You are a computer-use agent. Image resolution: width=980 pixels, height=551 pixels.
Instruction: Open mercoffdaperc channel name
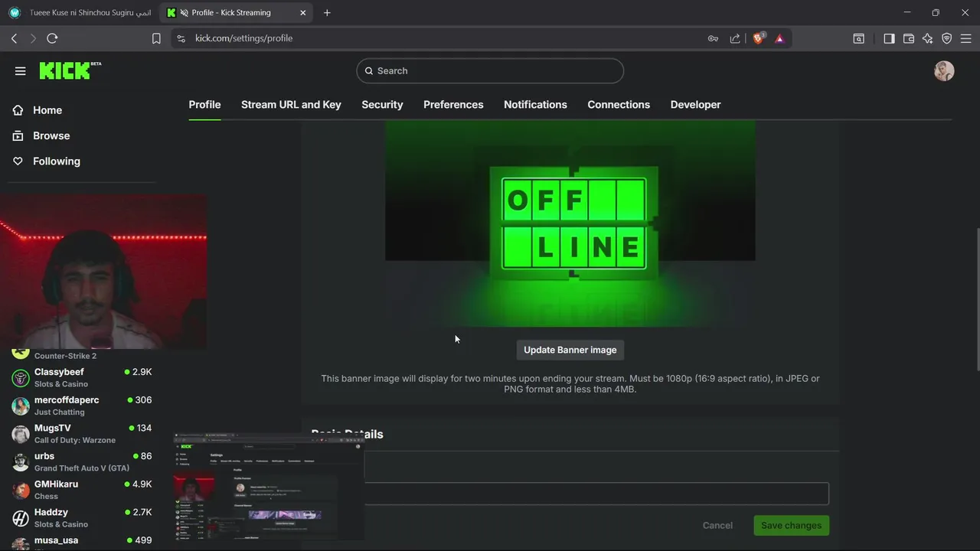point(67,400)
